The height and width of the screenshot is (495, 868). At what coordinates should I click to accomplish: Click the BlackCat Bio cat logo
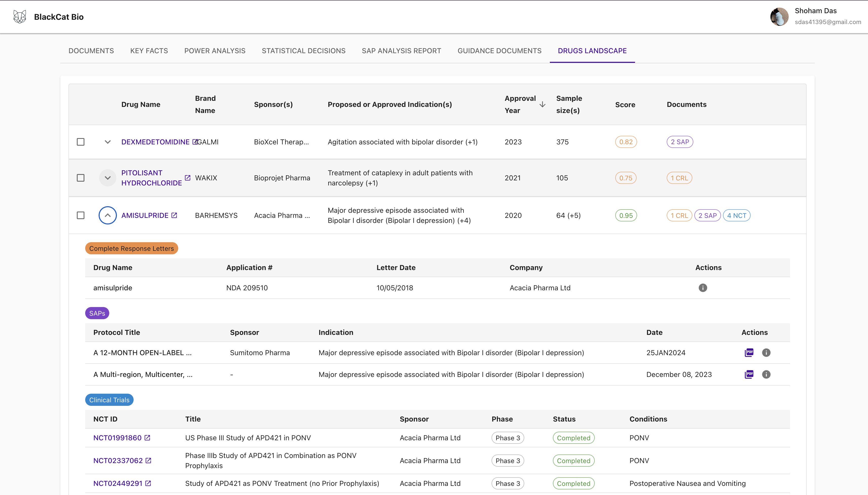pyautogui.click(x=20, y=17)
